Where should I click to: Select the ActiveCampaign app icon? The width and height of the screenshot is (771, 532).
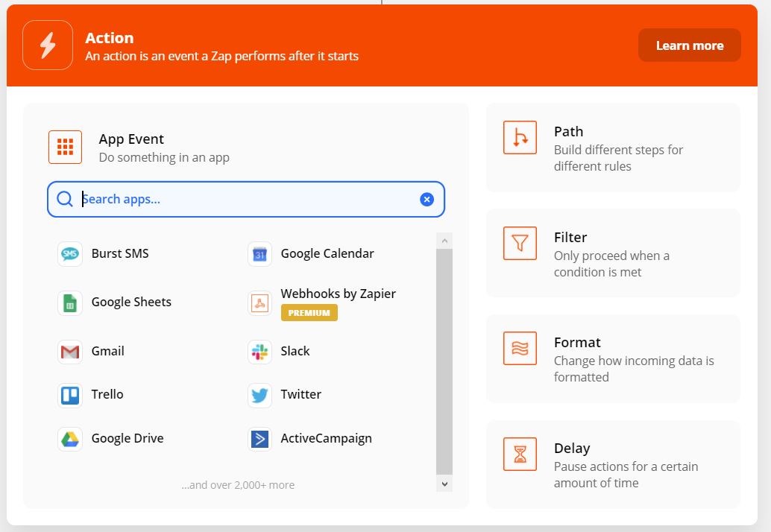click(259, 439)
